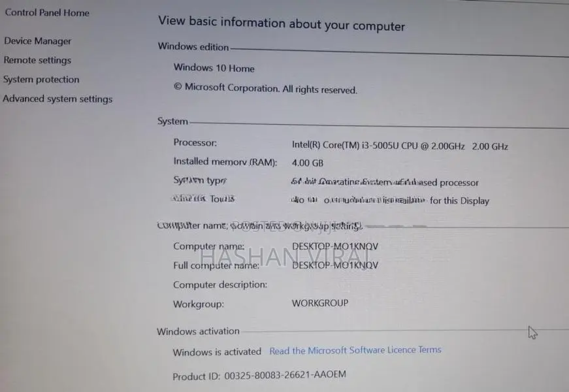The height and width of the screenshot is (392, 569).
Task: Select DESKTOP-MO1KNQV next to Full computer name
Action: click(335, 265)
